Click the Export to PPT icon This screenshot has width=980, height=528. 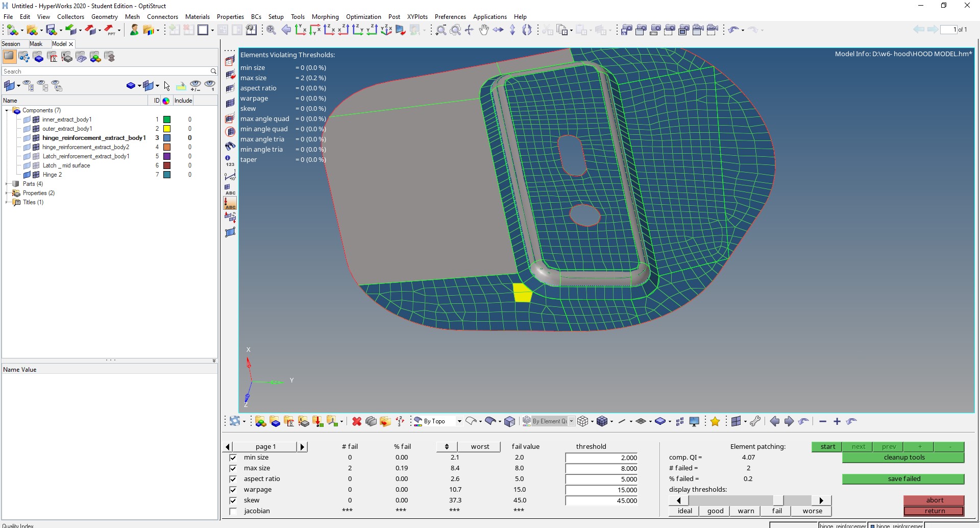(110, 30)
